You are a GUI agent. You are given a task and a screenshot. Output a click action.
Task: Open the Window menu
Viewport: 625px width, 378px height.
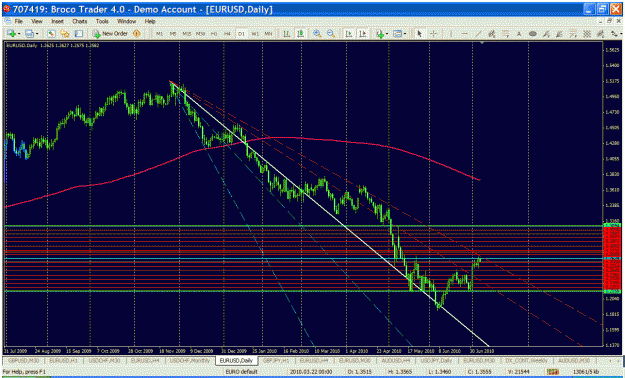[x=126, y=21]
